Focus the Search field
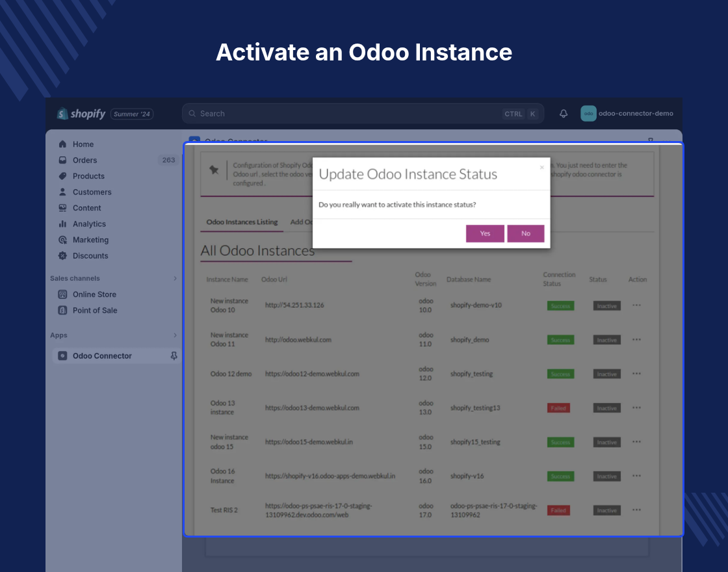 [x=363, y=114]
